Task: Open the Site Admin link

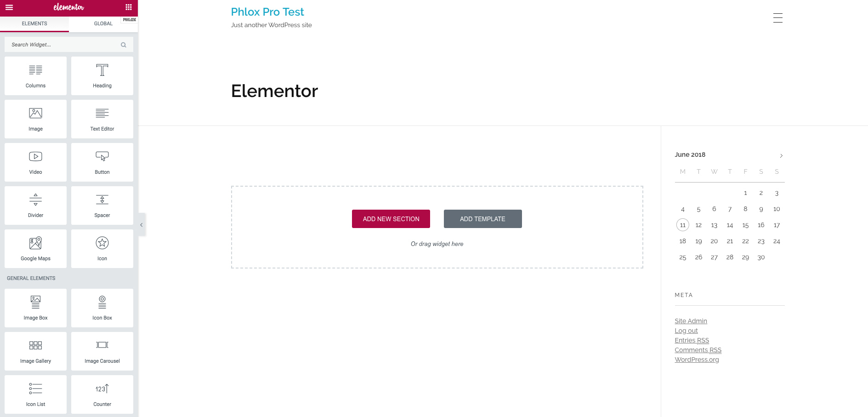Action: coord(691,321)
